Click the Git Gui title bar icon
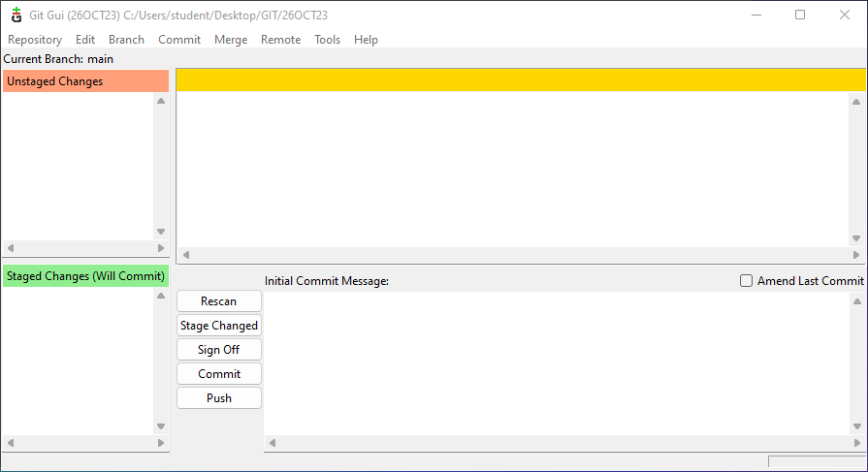This screenshot has height=472, width=868. (16, 15)
